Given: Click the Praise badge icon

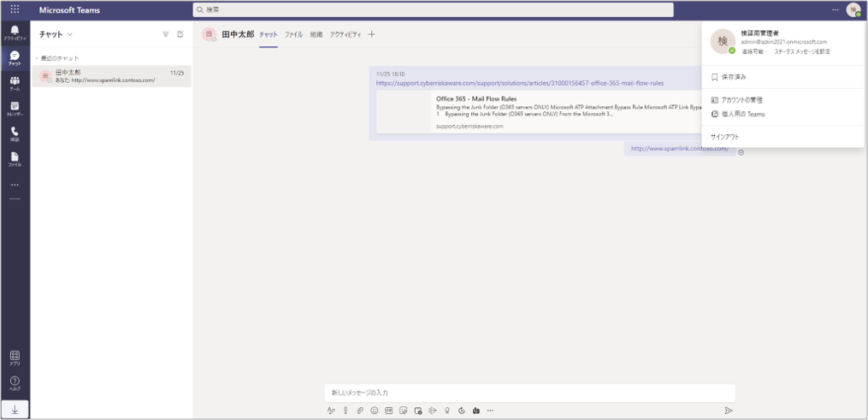Looking at the screenshot, I should [446, 411].
